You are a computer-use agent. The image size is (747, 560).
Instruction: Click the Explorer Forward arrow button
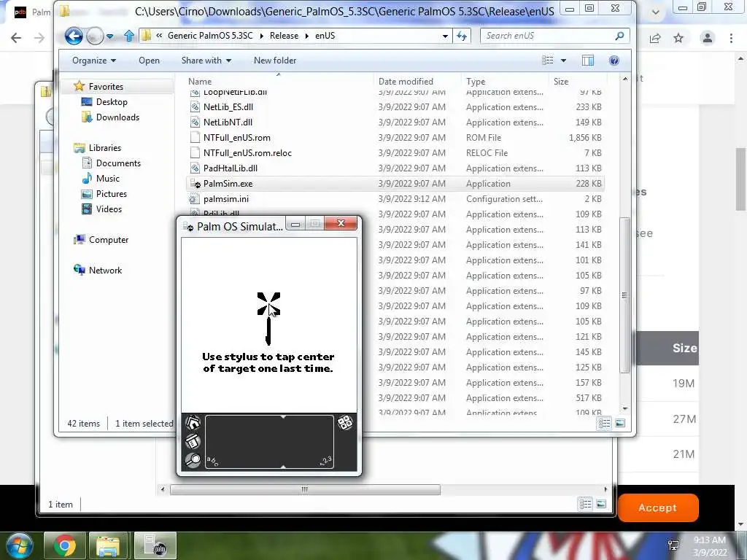pyautogui.click(x=95, y=36)
